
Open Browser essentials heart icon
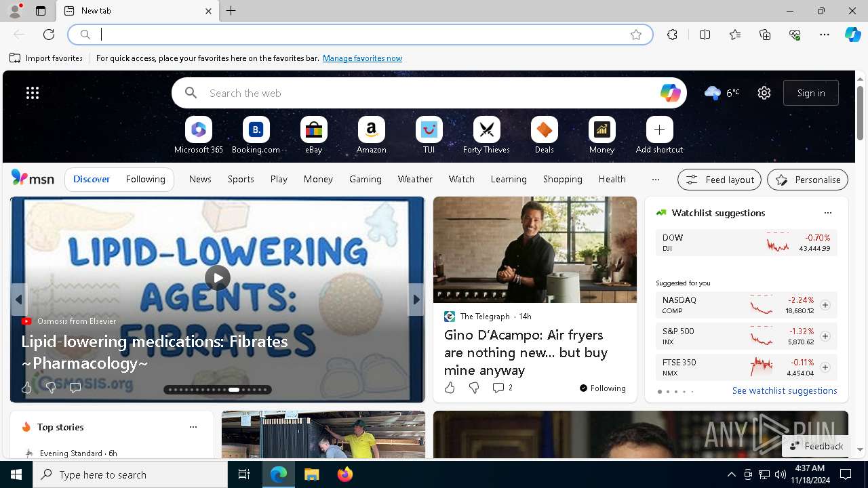[795, 35]
